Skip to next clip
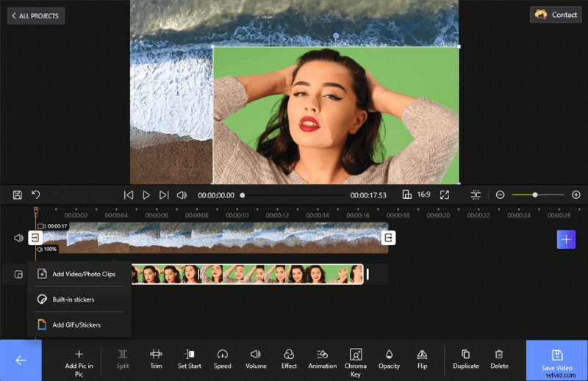588x381 pixels. click(164, 195)
